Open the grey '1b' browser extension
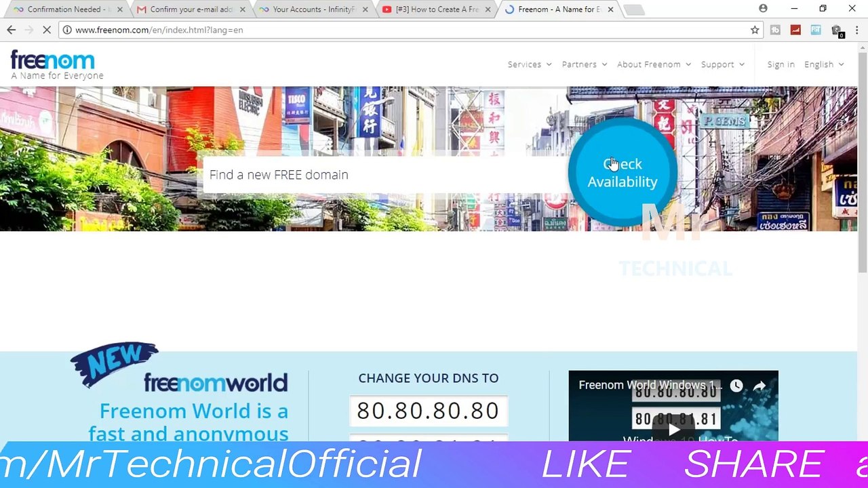The image size is (868, 488). (775, 30)
